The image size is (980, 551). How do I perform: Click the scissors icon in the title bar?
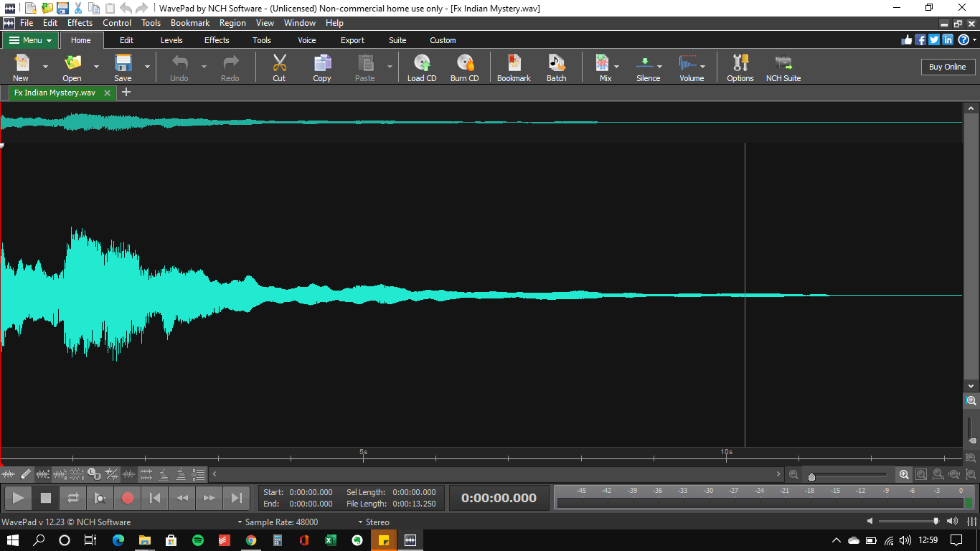pyautogui.click(x=78, y=8)
